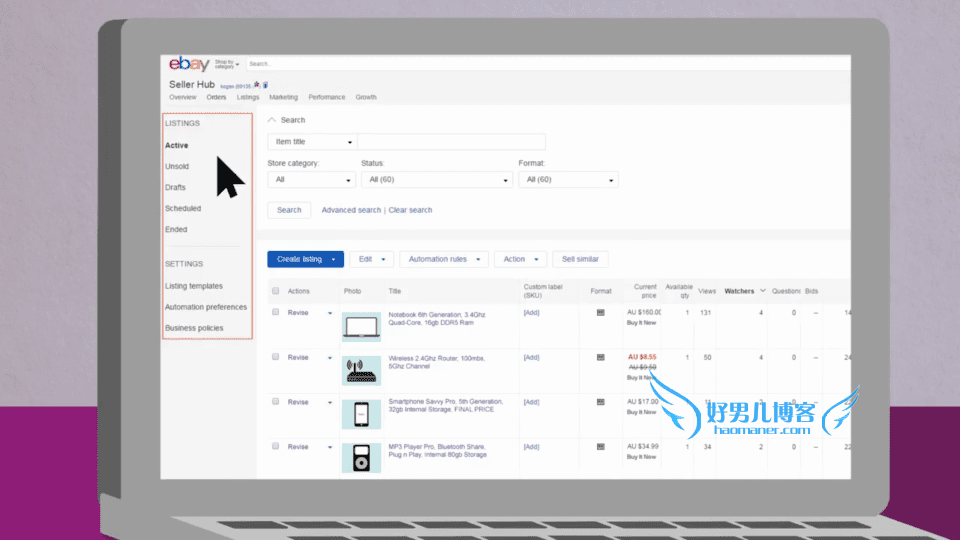Sort by the Watchers column header

(x=739, y=291)
